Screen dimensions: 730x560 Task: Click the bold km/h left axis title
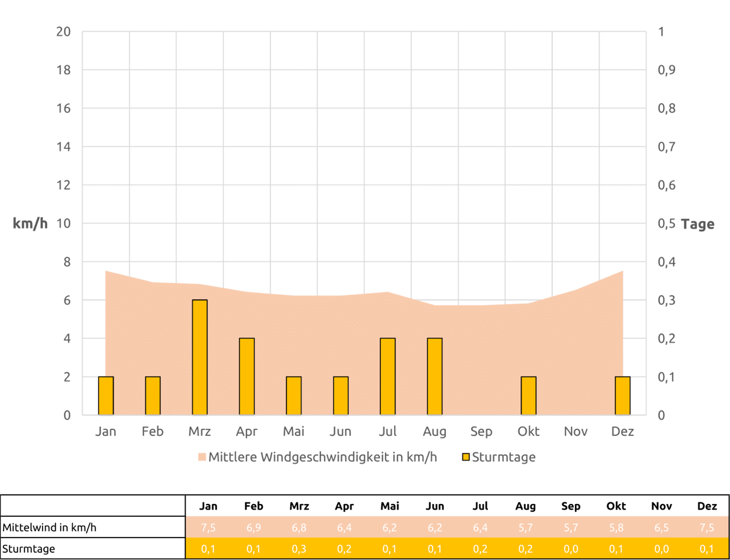point(30,224)
